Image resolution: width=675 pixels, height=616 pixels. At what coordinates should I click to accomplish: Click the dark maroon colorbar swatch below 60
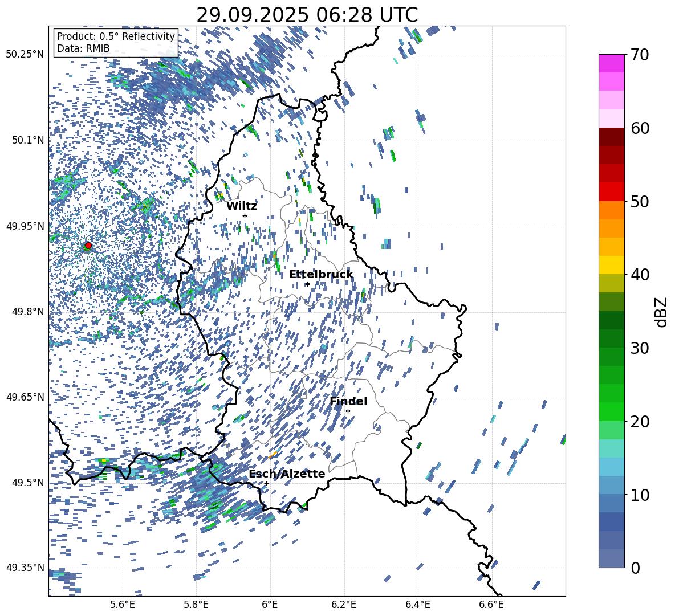tap(611, 137)
